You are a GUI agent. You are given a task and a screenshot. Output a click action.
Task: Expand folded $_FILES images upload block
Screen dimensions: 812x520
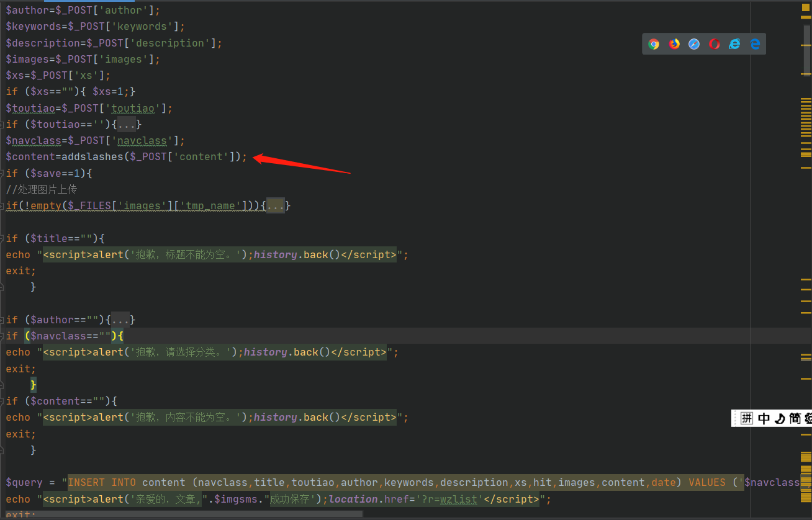point(275,205)
